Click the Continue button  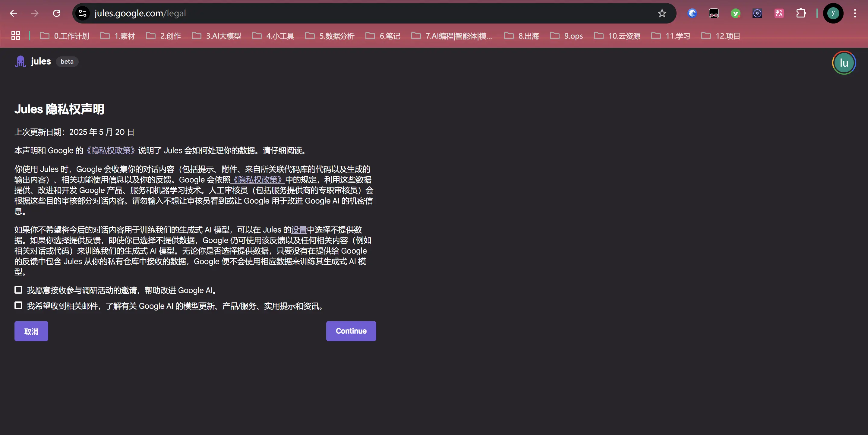pyautogui.click(x=351, y=331)
